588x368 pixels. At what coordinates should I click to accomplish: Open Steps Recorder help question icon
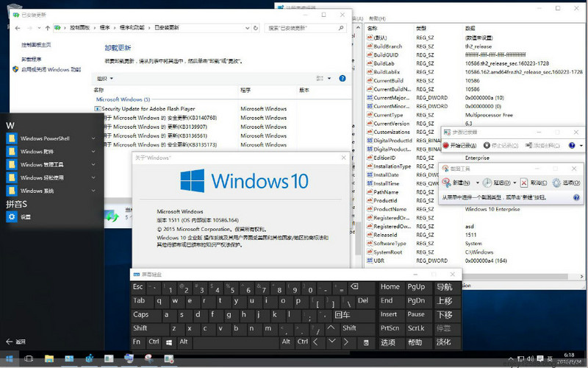[572, 145]
